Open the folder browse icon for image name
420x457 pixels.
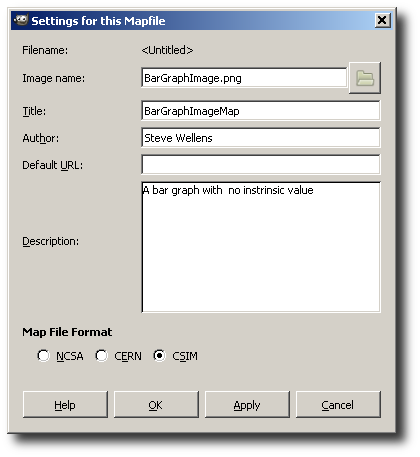pos(365,78)
